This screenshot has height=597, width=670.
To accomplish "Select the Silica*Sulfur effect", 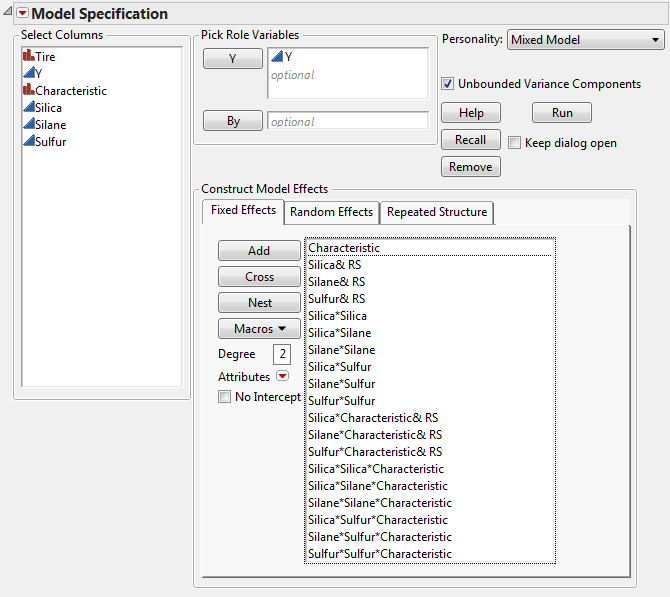I will tap(430, 367).
